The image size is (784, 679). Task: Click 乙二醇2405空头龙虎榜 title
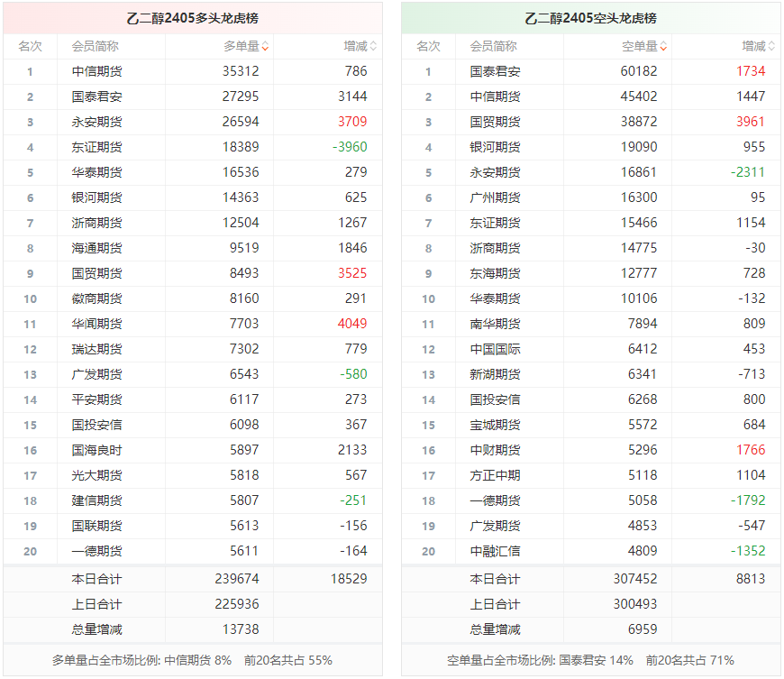coord(590,19)
